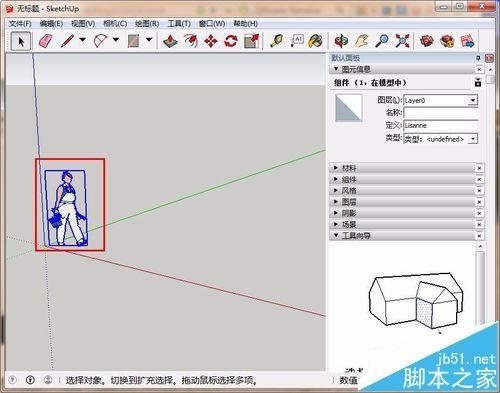Click the sign-in user status icon

pyautogui.click(x=48, y=380)
